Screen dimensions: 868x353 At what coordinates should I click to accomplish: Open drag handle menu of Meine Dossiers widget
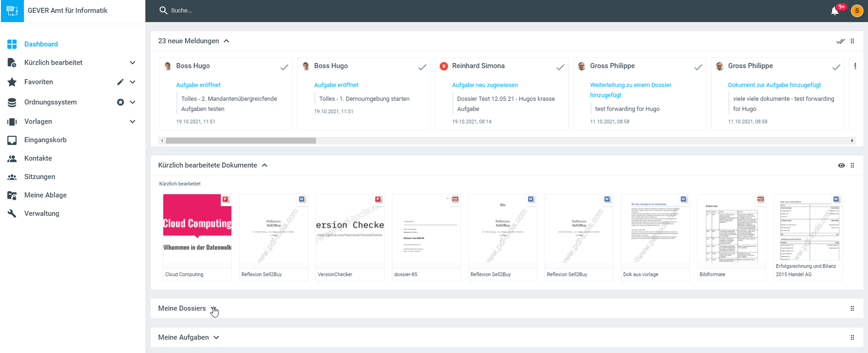pyautogui.click(x=852, y=308)
